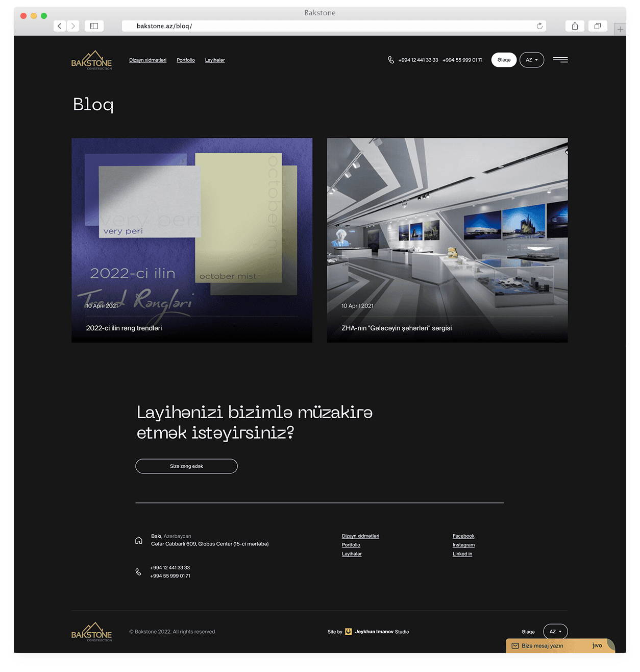Screen dimensions: 640x672
Task: Reload the page with the refresh icon
Action: click(539, 26)
